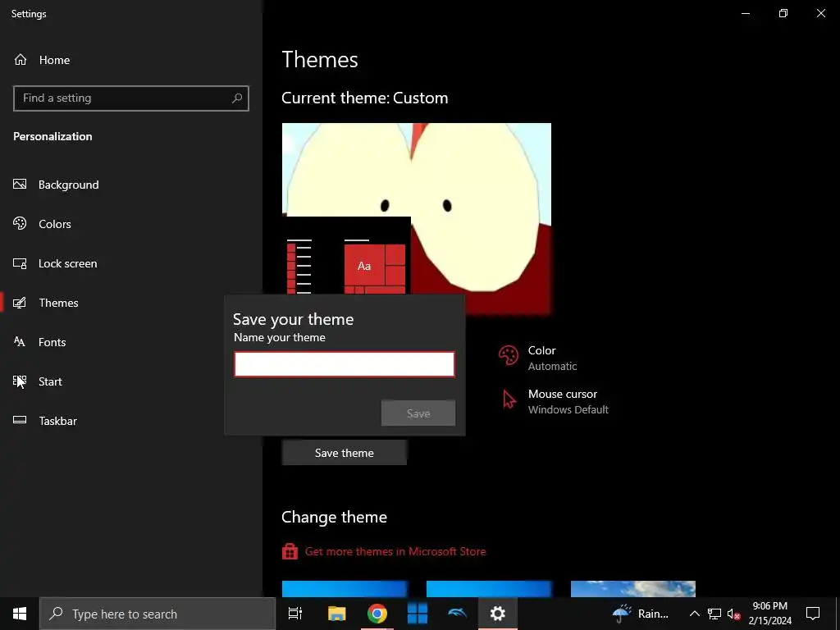Select the first blue theme thumbnail
This screenshot has width=840, height=630.
(x=345, y=589)
